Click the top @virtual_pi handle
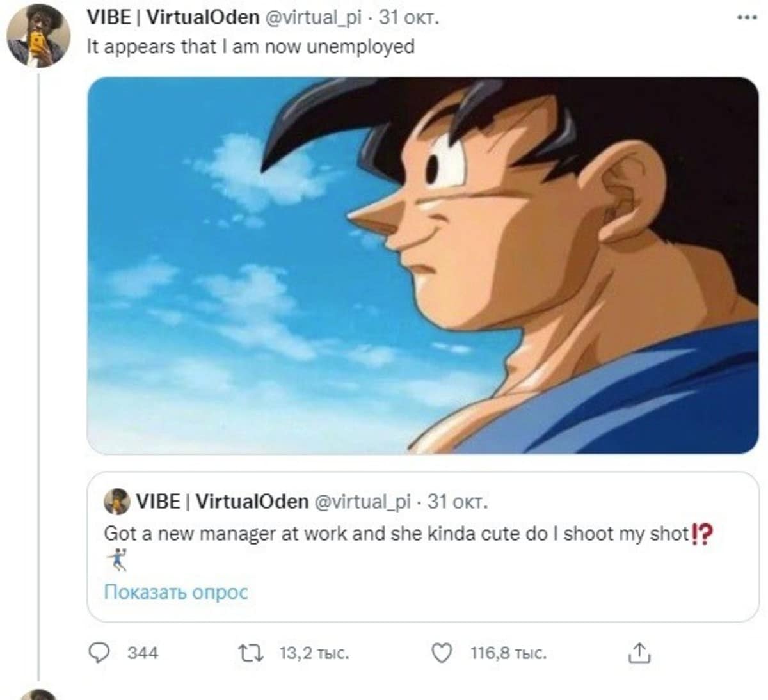The width and height of the screenshot is (768, 700). pyautogui.click(x=313, y=17)
